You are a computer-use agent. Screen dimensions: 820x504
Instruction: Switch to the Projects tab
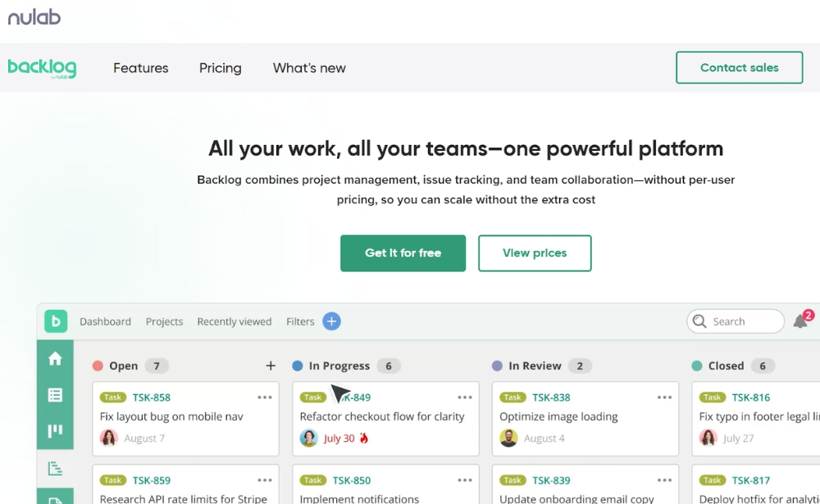[164, 321]
